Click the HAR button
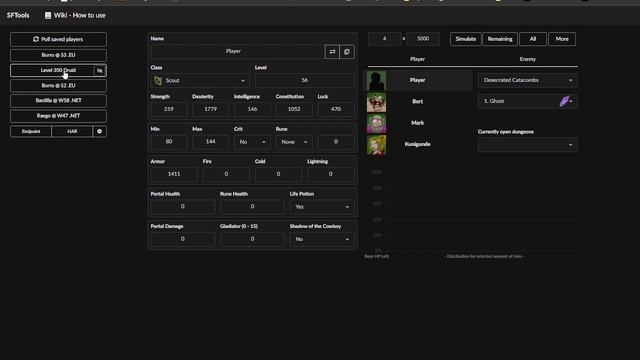 point(72,131)
